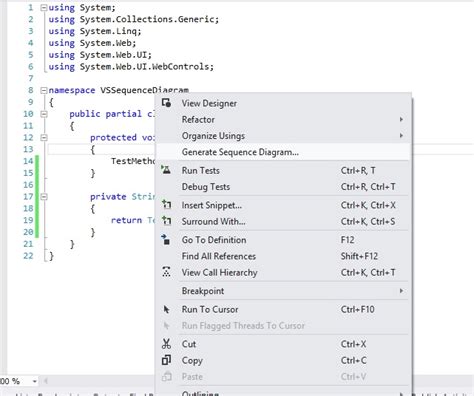
Task: Select Find All References entry
Action: pos(283,256)
